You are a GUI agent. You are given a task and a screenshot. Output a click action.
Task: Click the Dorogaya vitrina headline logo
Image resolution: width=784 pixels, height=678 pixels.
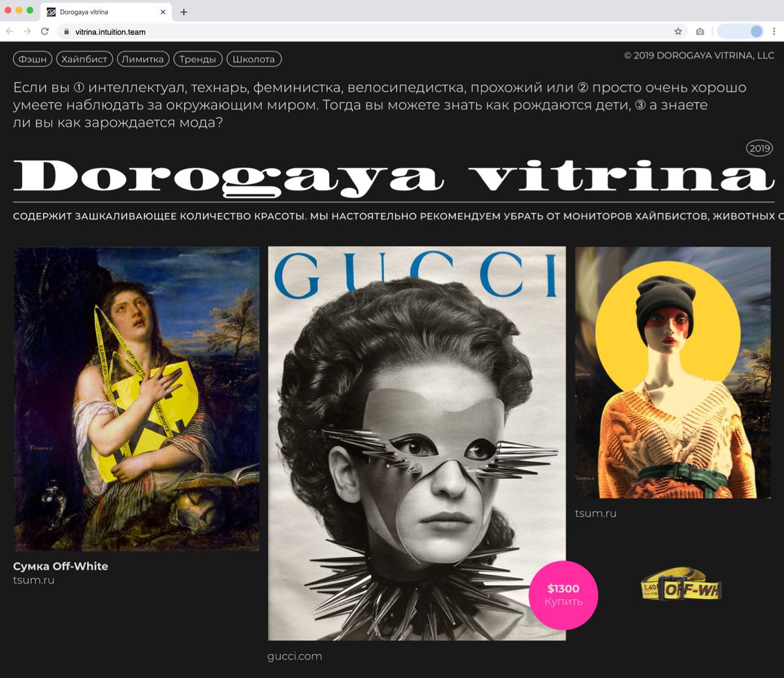393,177
